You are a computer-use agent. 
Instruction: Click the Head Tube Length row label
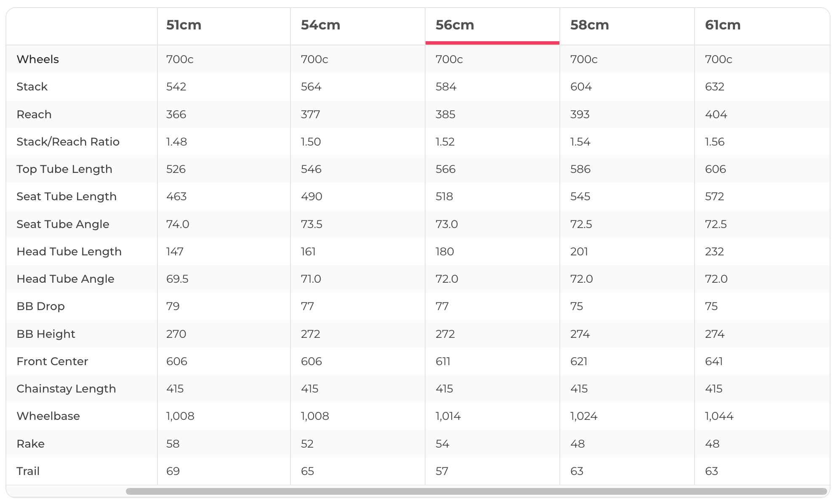click(69, 252)
